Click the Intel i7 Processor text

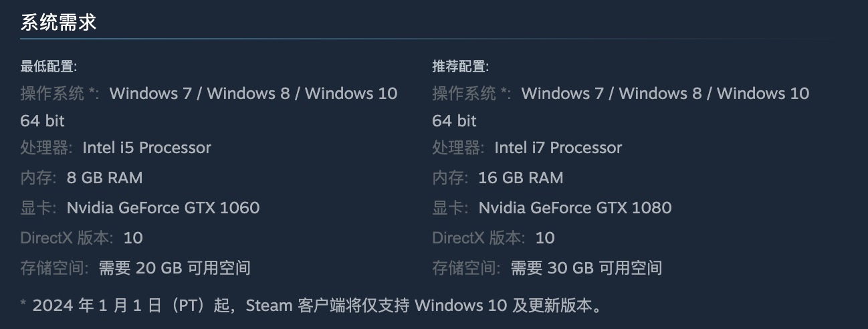pyautogui.click(x=558, y=148)
